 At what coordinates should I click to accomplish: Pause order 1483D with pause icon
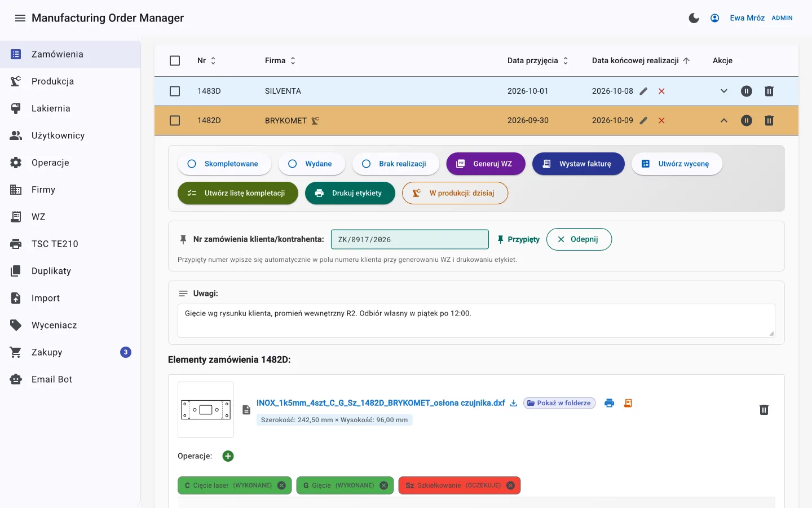[747, 91]
